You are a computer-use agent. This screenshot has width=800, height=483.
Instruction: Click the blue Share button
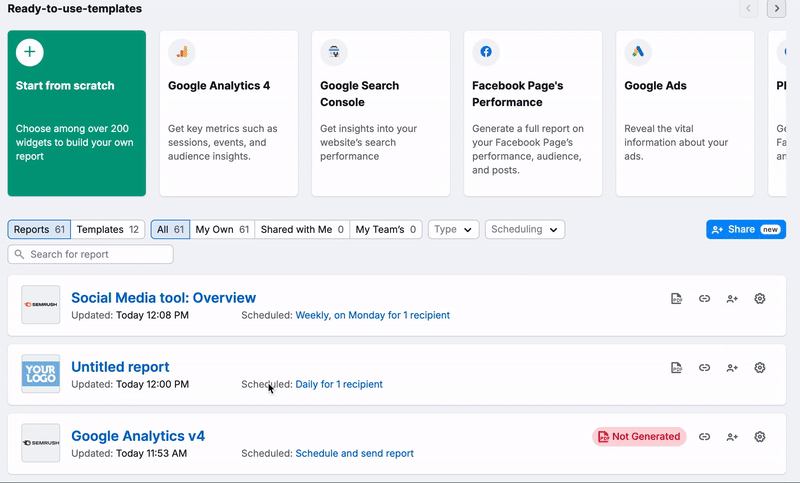click(x=746, y=230)
